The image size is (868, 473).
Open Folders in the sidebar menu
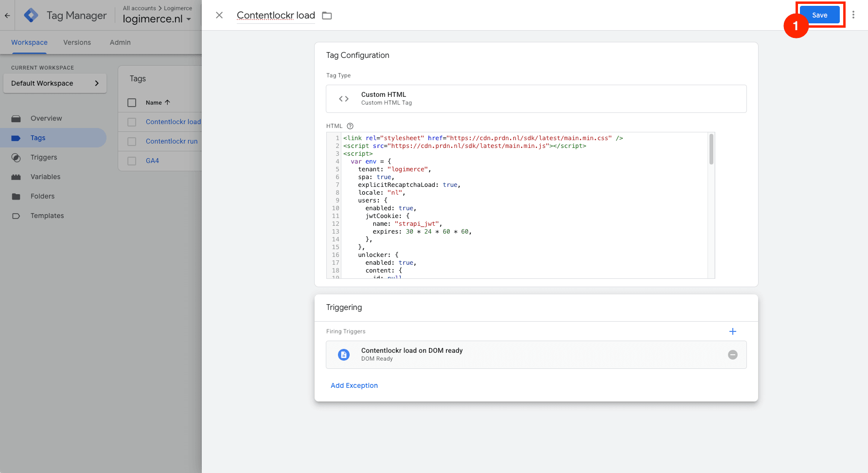(43, 196)
